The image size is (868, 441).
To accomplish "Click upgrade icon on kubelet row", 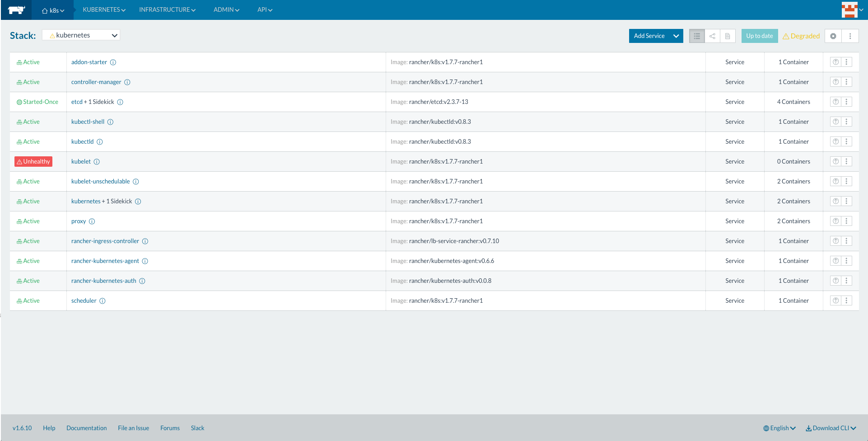I will click(x=836, y=162).
